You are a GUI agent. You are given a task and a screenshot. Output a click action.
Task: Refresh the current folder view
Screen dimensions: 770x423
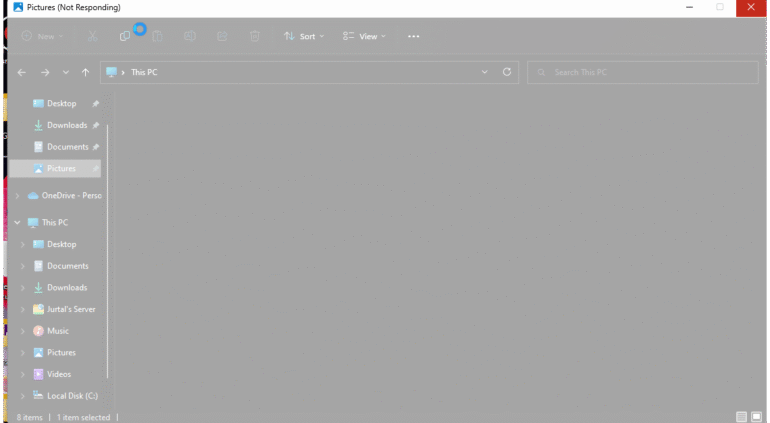pos(507,72)
